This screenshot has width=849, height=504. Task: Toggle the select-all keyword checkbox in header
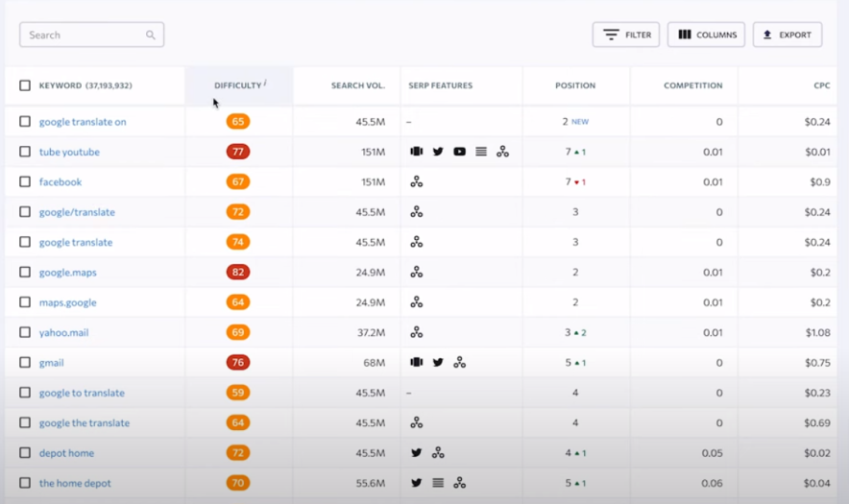tap(25, 85)
